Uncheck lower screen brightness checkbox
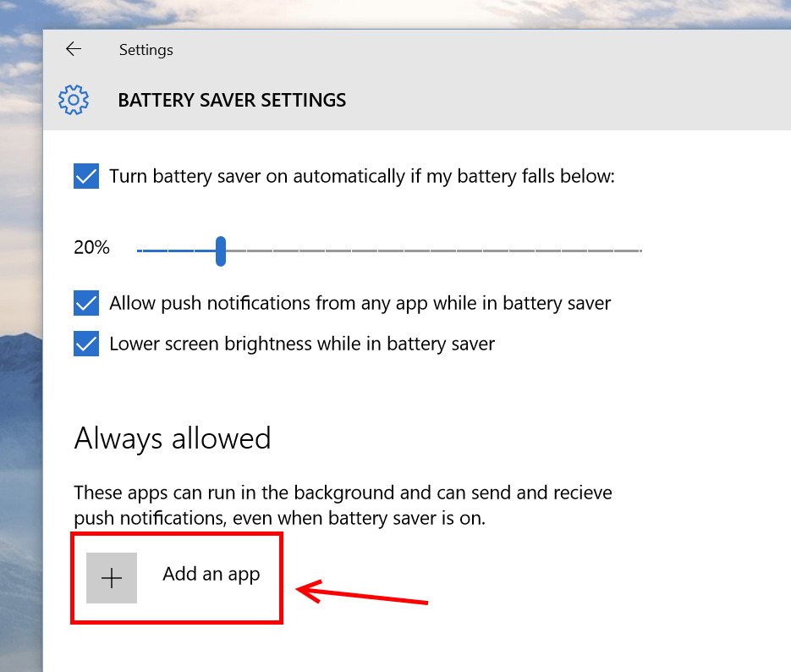The width and height of the screenshot is (791, 672). pos(86,344)
